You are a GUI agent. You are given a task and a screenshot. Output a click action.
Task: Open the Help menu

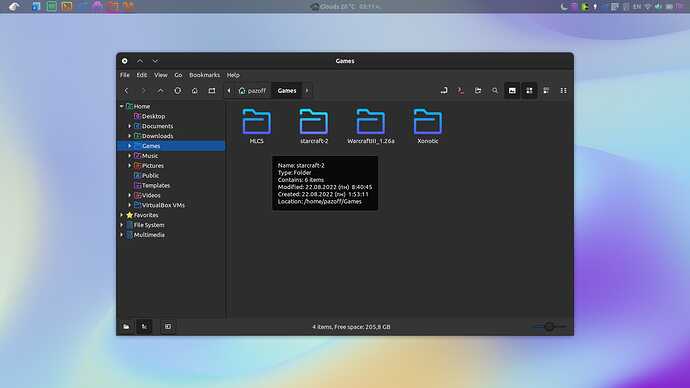pyautogui.click(x=233, y=75)
